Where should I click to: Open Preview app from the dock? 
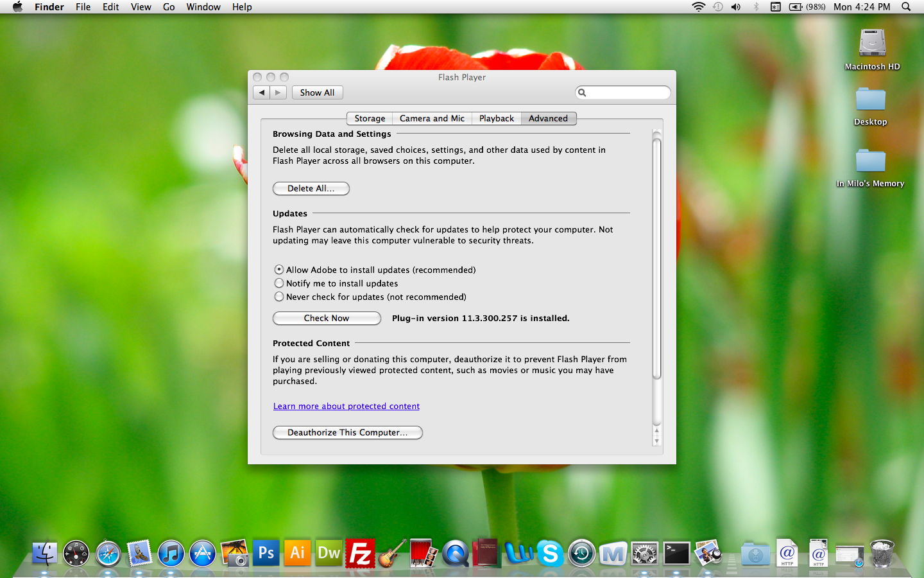click(x=708, y=553)
